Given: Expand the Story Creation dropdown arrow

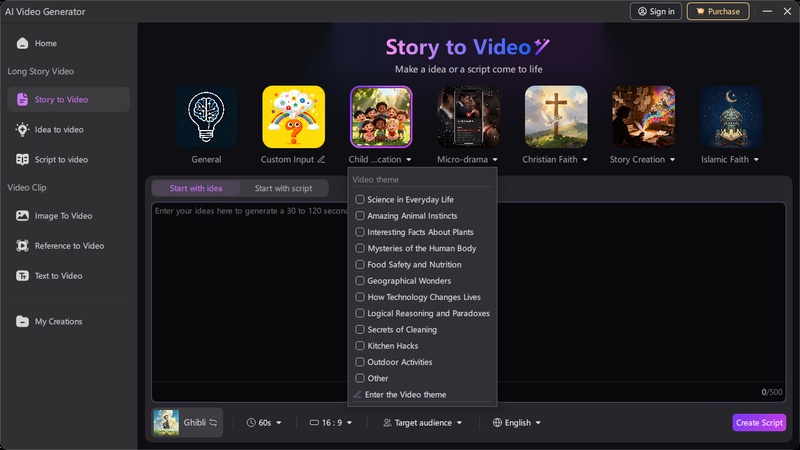Looking at the screenshot, I should 672,160.
